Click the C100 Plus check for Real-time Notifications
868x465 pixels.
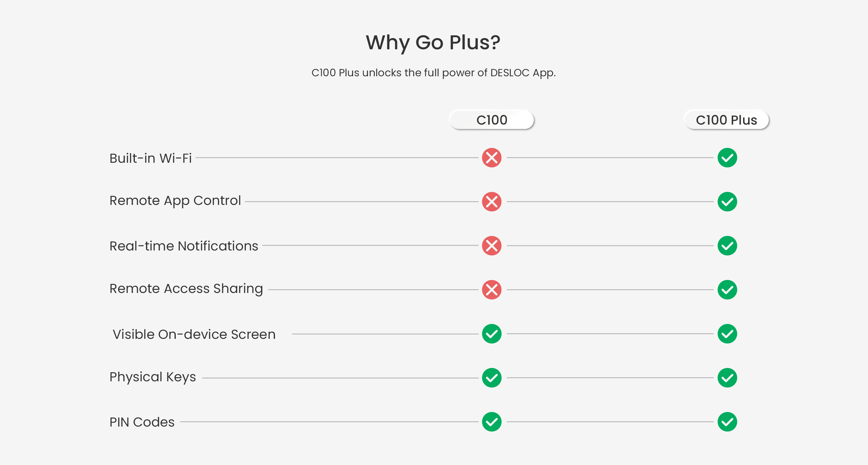tap(727, 246)
